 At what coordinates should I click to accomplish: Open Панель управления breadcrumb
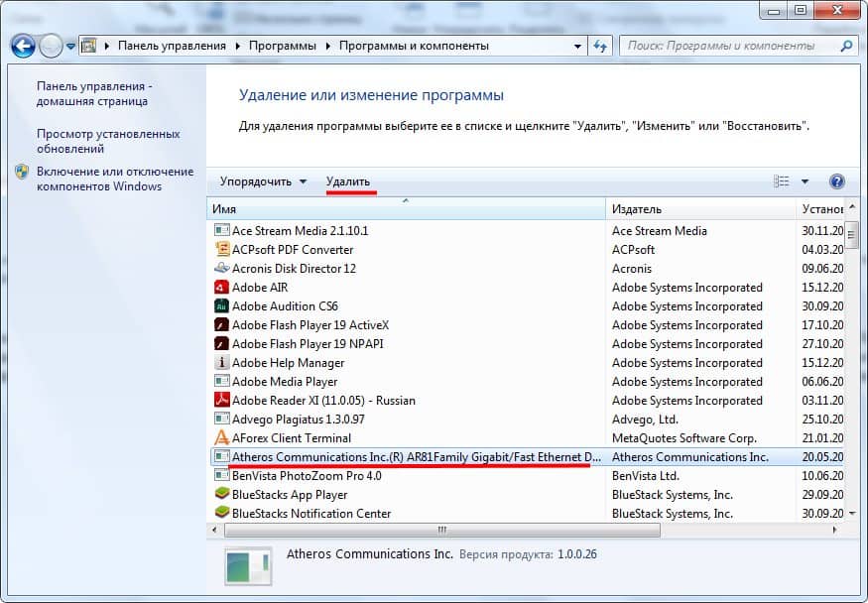[x=173, y=46]
